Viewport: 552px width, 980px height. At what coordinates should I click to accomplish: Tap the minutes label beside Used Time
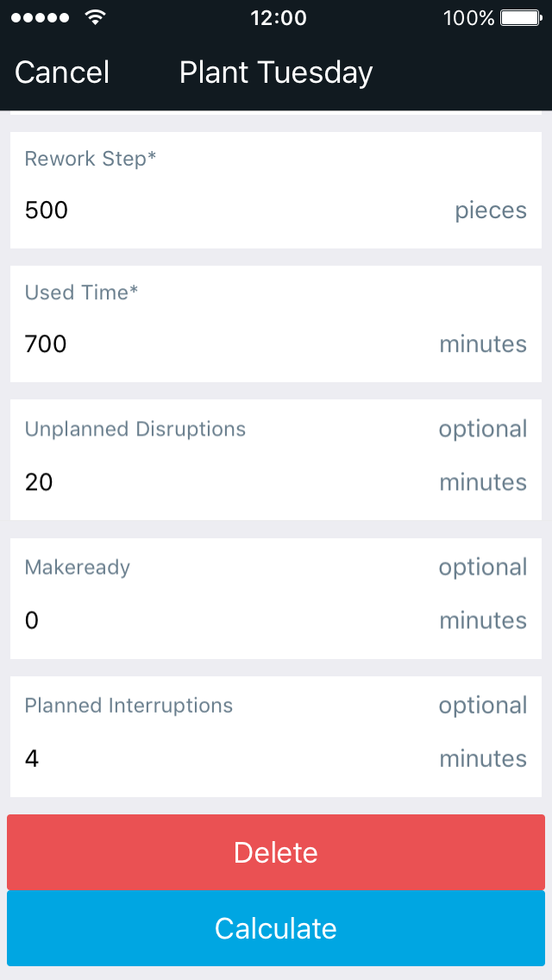483,343
